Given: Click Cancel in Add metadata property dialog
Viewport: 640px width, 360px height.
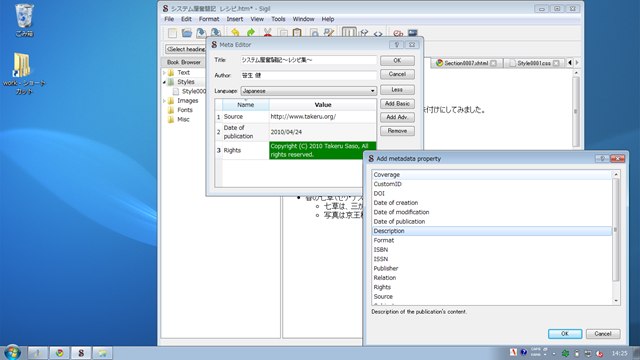Looking at the screenshot, I should [x=603, y=334].
